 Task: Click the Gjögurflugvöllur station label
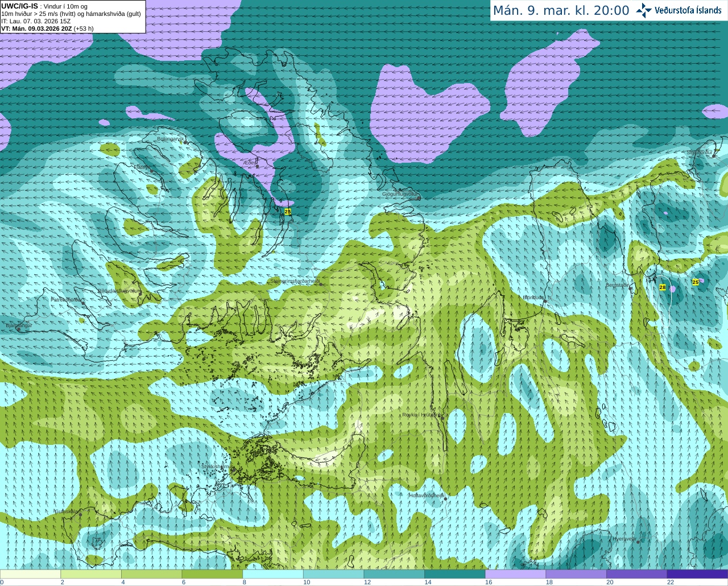point(400,194)
